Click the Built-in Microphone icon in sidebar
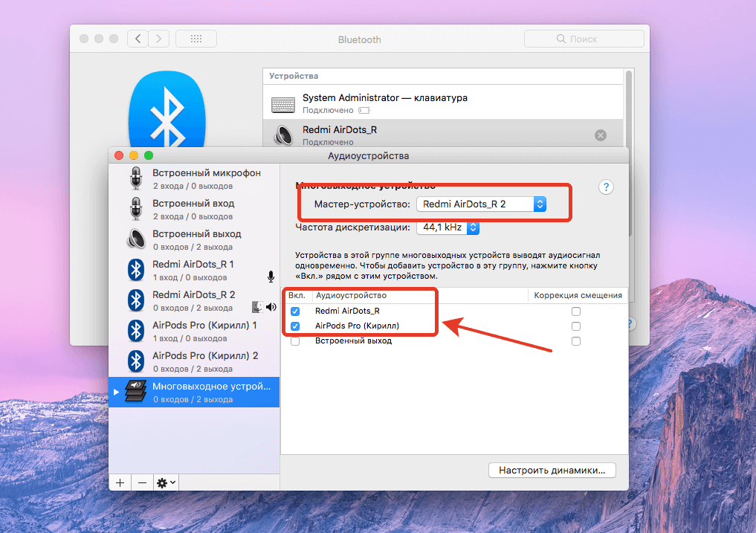The height and width of the screenshot is (533, 756). click(x=135, y=178)
